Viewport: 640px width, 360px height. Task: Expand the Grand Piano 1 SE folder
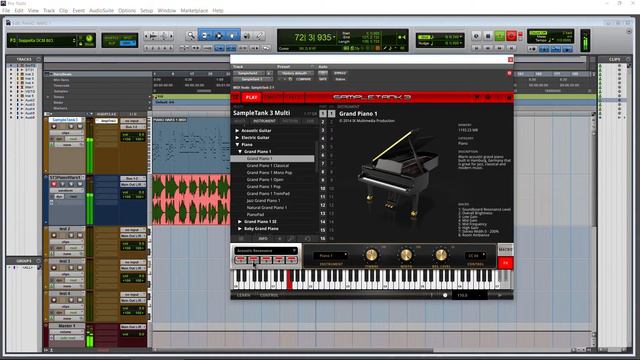point(240,222)
